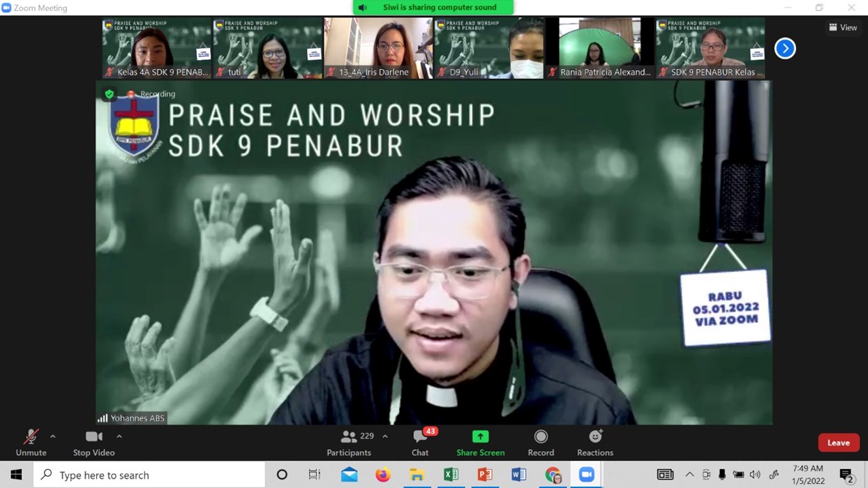Leave the meeting
This screenshot has height=488, width=868.
[838, 443]
